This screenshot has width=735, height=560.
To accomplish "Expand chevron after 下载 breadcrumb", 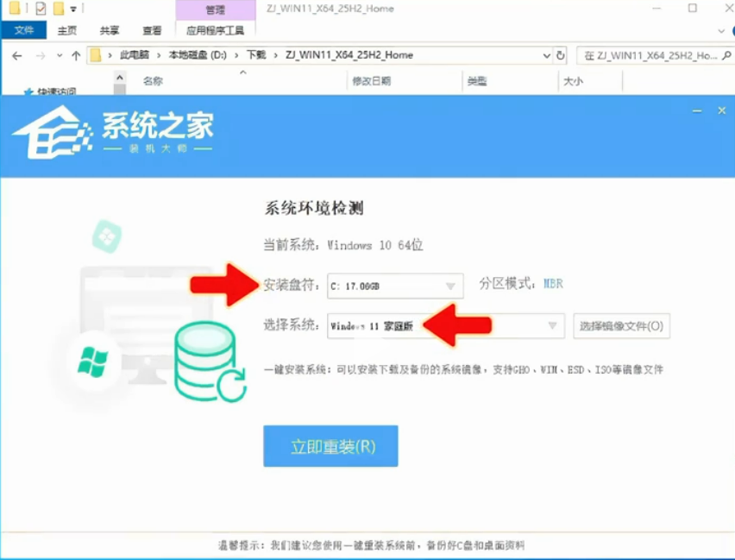I will [x=276, y=55].
